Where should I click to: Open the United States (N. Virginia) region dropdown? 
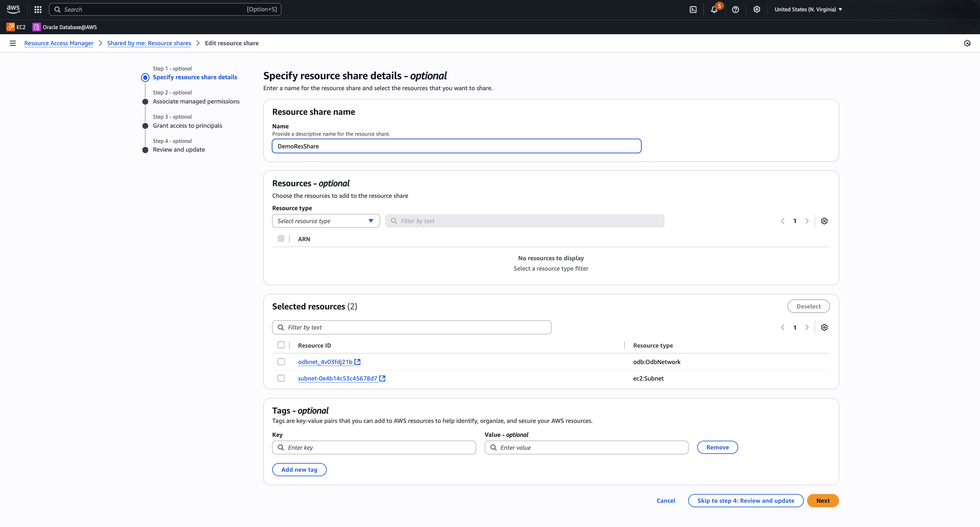pos(808,9)
